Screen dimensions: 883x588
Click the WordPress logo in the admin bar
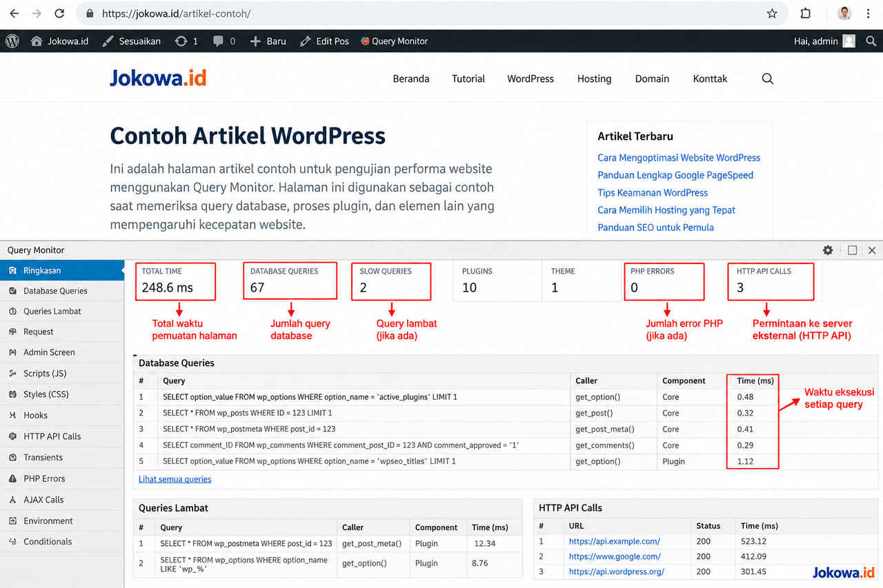[x=12, y=41]
